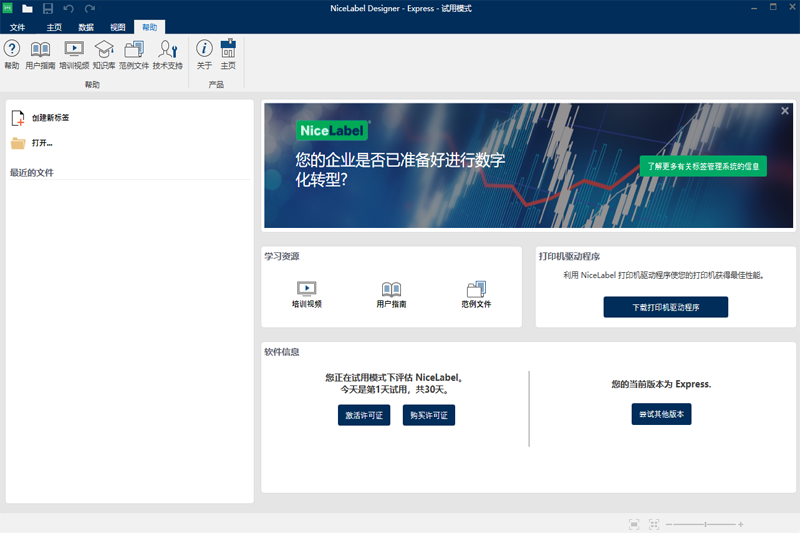Click 创建新标签 to create new label
This screenshot has height=533, width=800.
click(49, 118)
